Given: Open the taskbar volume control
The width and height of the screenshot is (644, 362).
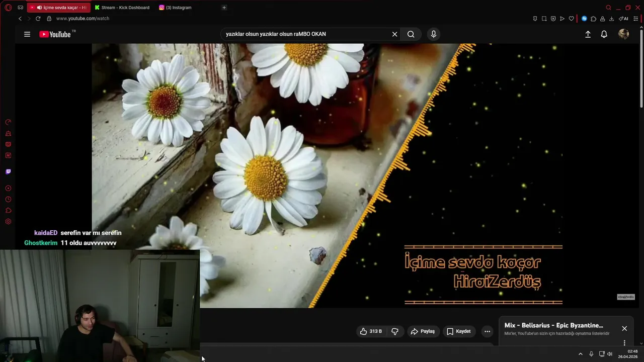Looking at the screenshot, I should tap(610, 354).
